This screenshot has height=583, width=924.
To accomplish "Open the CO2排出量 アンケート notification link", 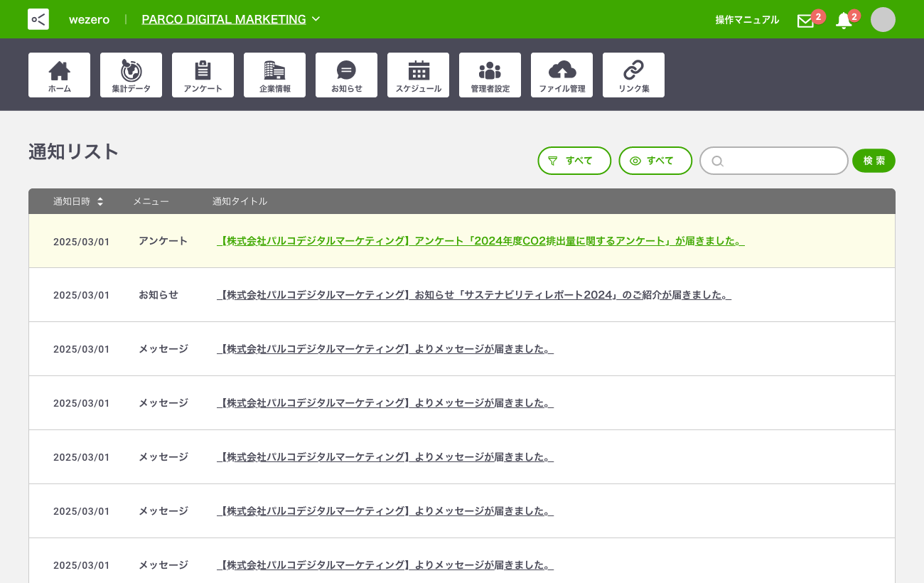I will click(x=480, y=241).
